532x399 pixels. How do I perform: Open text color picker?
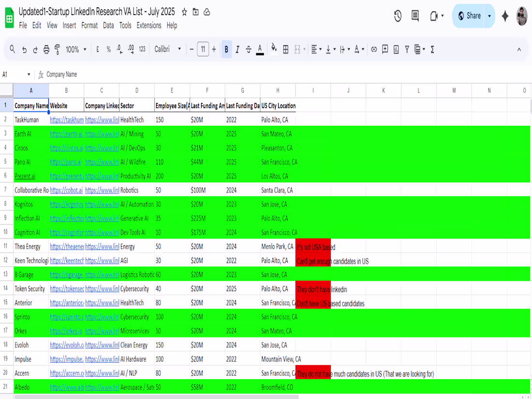point(260,49)
